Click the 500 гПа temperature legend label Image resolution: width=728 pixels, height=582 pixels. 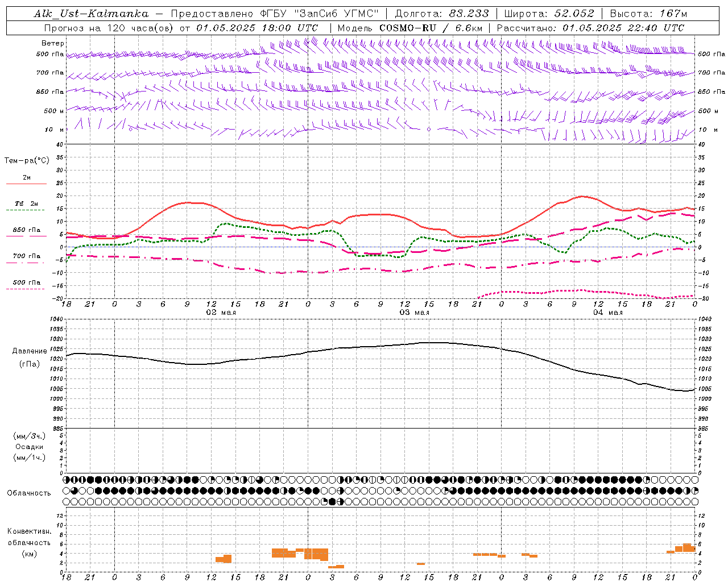(27, 282)
